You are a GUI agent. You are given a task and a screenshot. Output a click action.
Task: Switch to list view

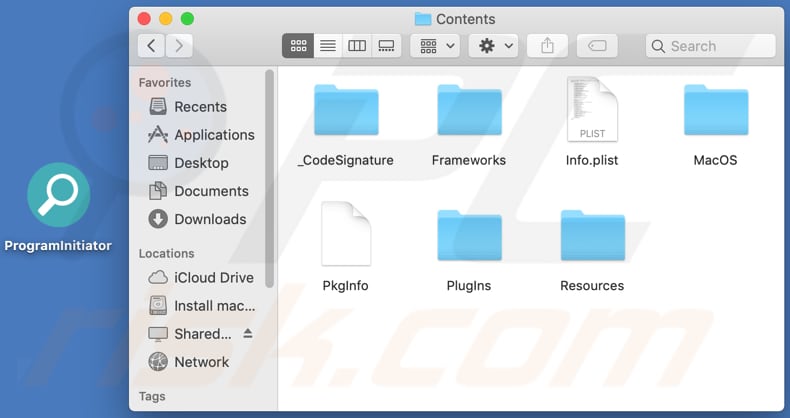(327, 46)
